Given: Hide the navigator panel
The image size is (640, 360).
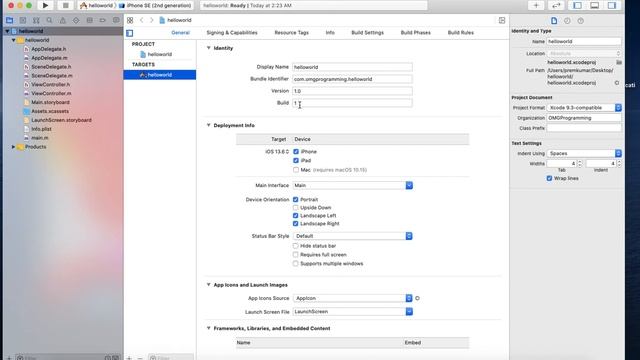Looking at the screenshot, I should pyautogui.click(x=577, y=5).
